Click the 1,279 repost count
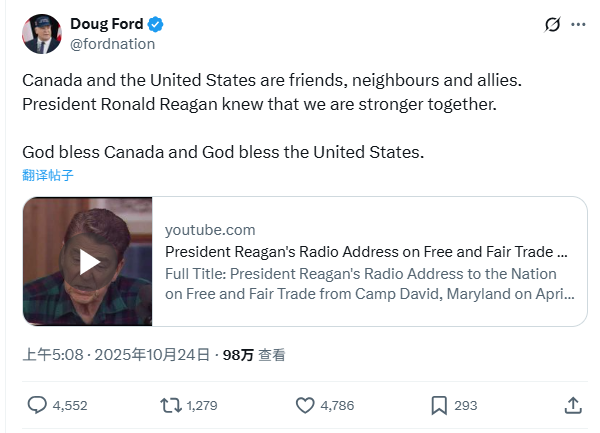Image resolution: width=600 pixels, height=433 pixels. tap(202, 406)
